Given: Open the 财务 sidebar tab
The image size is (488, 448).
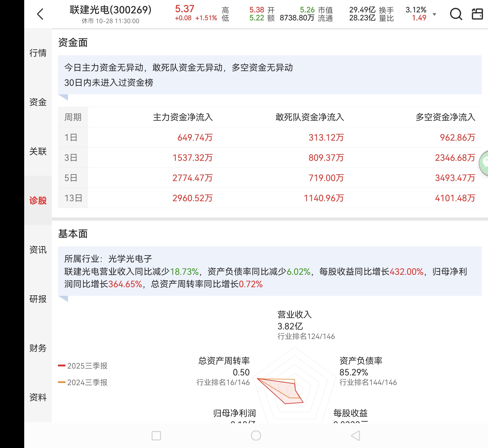Looking at the screenshot, I should pos(38,348).
